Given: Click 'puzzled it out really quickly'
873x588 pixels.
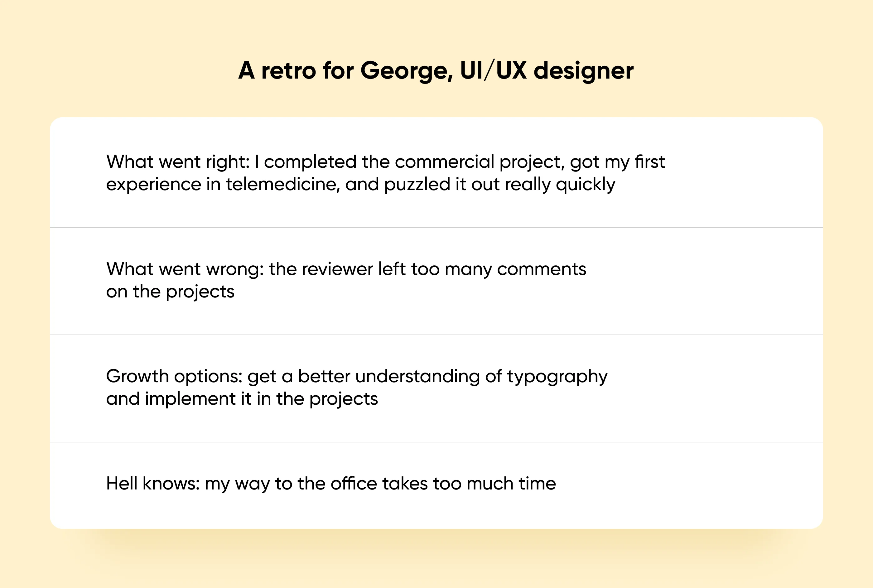Looking at the screenshot, I should point(499,185).
